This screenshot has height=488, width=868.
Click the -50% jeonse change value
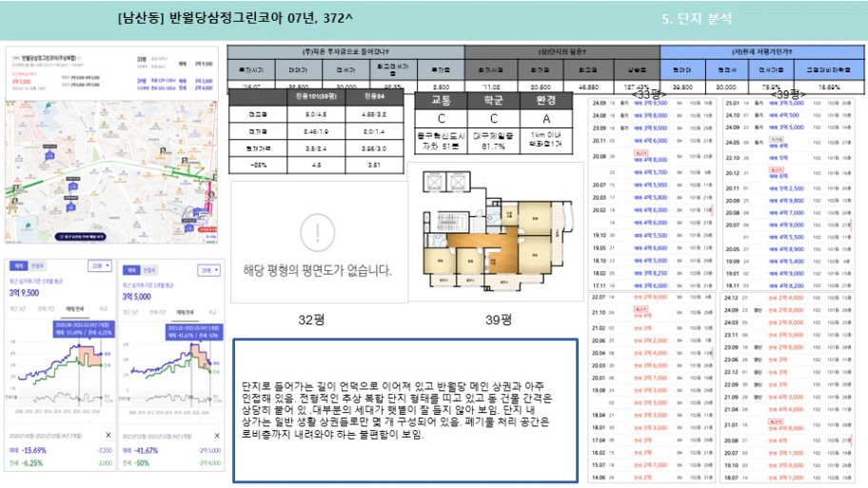click(x=141, y=463)
